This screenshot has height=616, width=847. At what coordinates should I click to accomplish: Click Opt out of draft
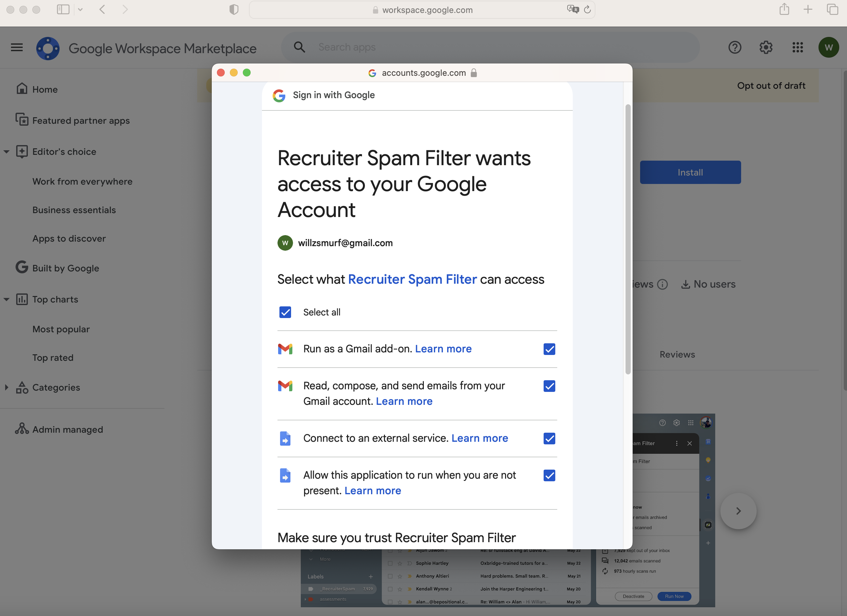tap(771, 86)
